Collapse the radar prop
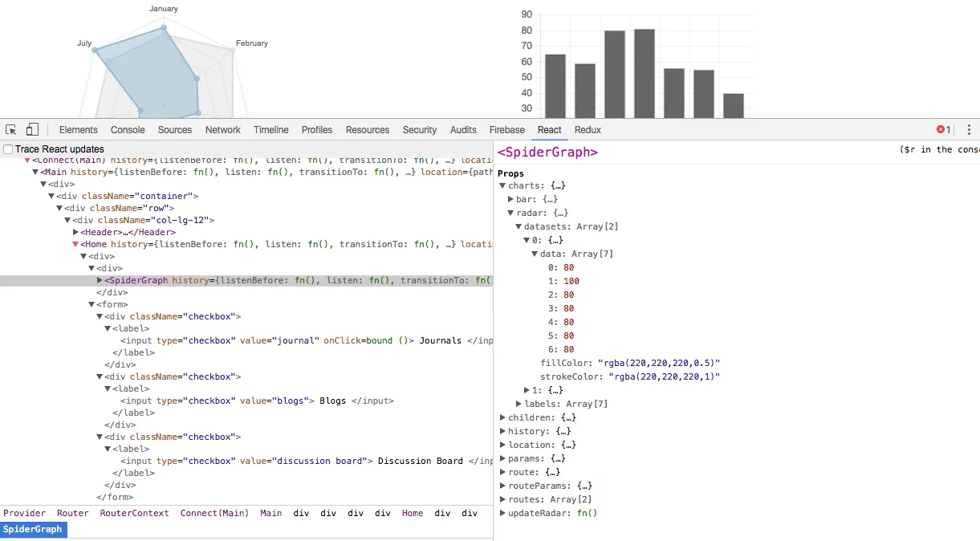Viewport: 980px width, 541px height. 510,213
